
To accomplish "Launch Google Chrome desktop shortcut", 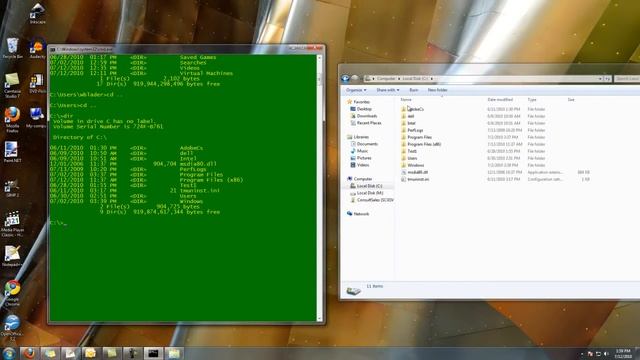I will coord(12,293).
